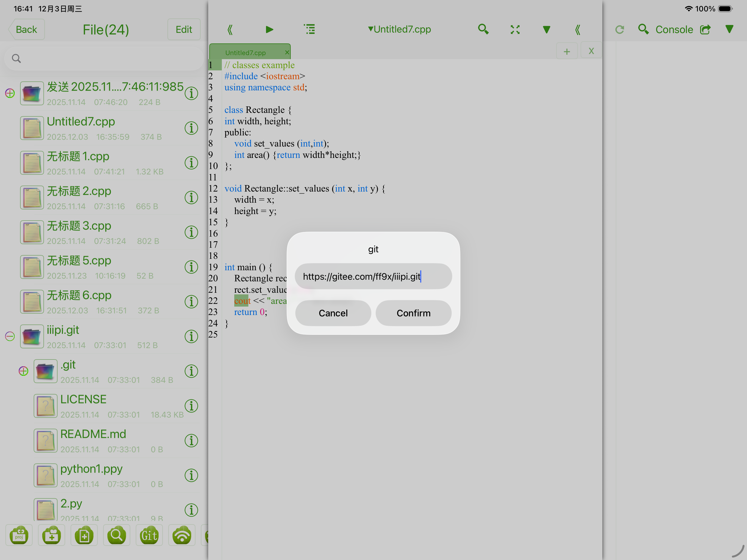Open the outline list icon in editor toolbar
This screenshot has height=560, width=747.
tap(309, 30)
